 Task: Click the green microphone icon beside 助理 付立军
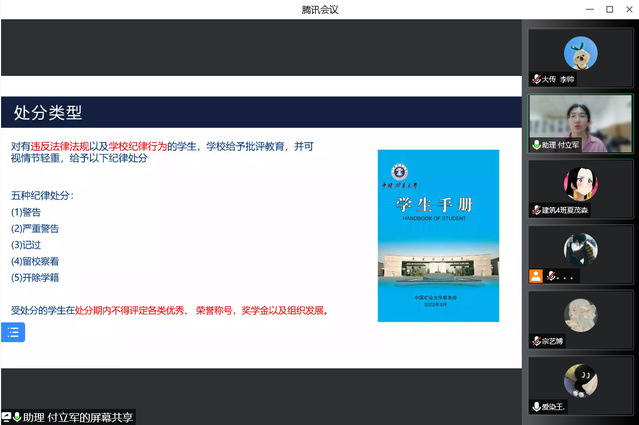[x=536, y=145]
